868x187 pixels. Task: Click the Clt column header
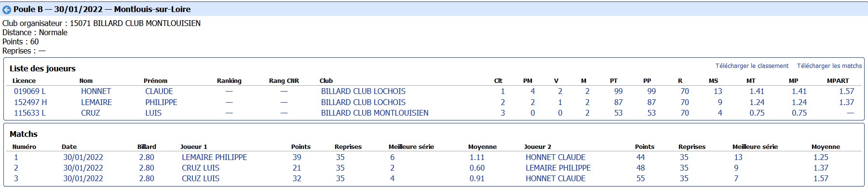pos(498,80)
